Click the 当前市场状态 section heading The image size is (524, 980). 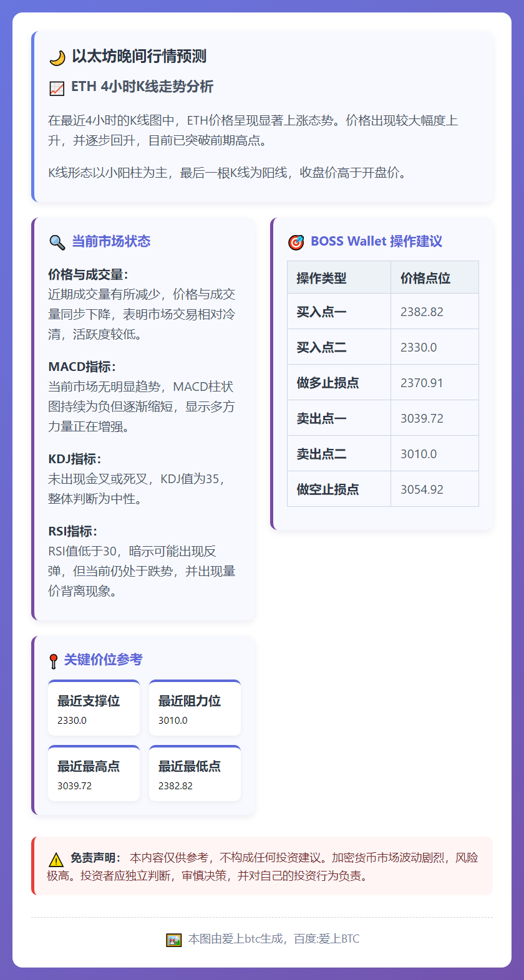tap(111, 241)
